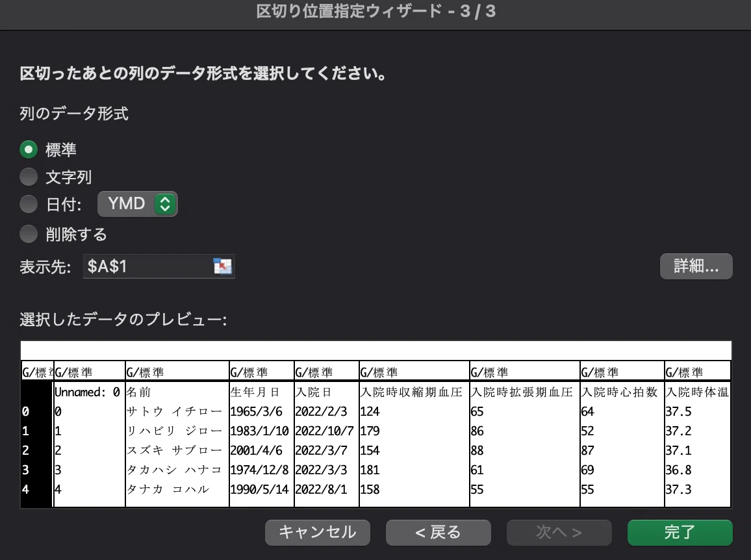Click the systolic value 124 cell

[x=370, y=411]
